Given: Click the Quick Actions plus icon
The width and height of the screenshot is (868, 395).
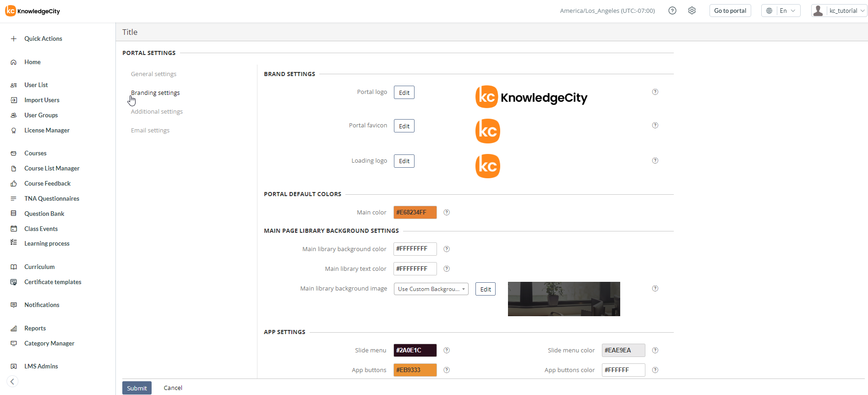Looking at the screenshot, I should pos(14,39).
